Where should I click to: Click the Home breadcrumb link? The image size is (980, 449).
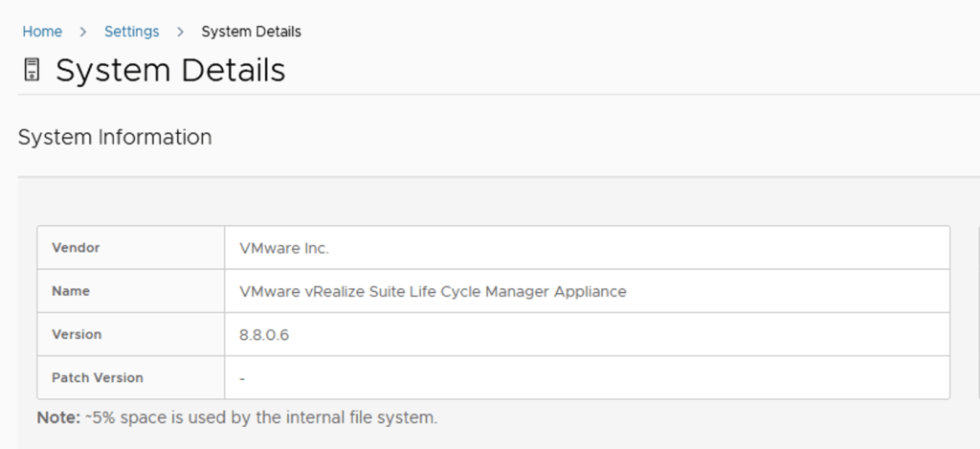click(42, 32)
